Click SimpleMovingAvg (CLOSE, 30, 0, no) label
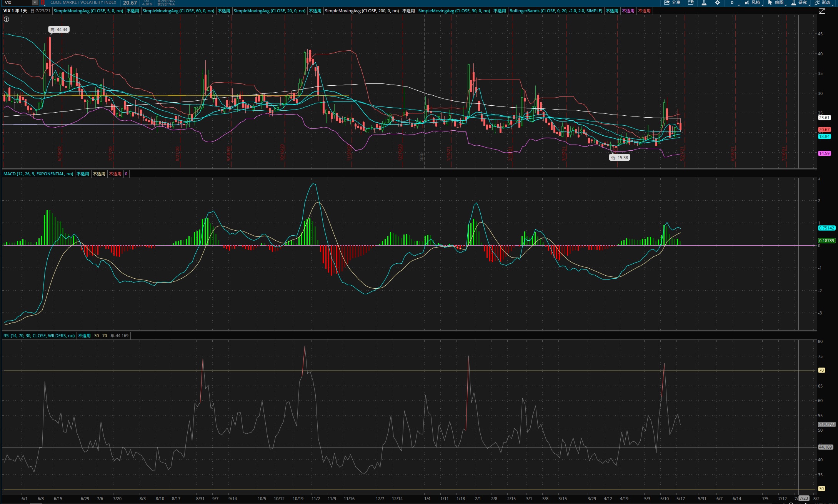The image size is (838, 504). pyautogui.click(x=454, y=11)
